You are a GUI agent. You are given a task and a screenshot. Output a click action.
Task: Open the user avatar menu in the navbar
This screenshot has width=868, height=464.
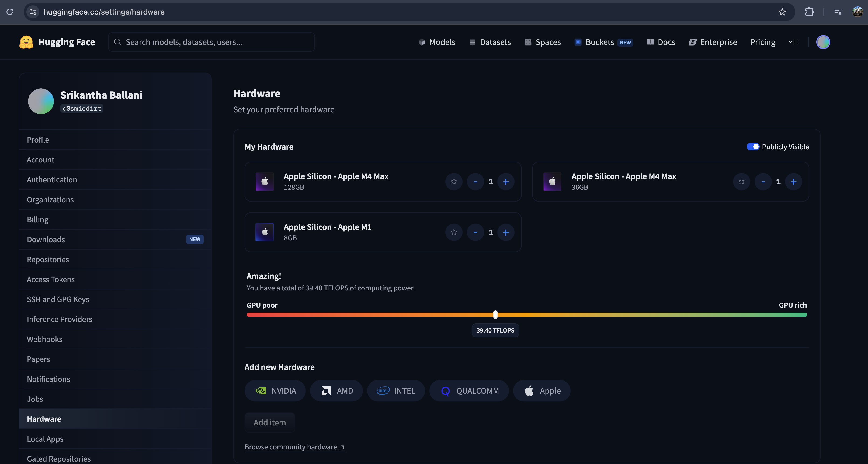tap(823, 42)
